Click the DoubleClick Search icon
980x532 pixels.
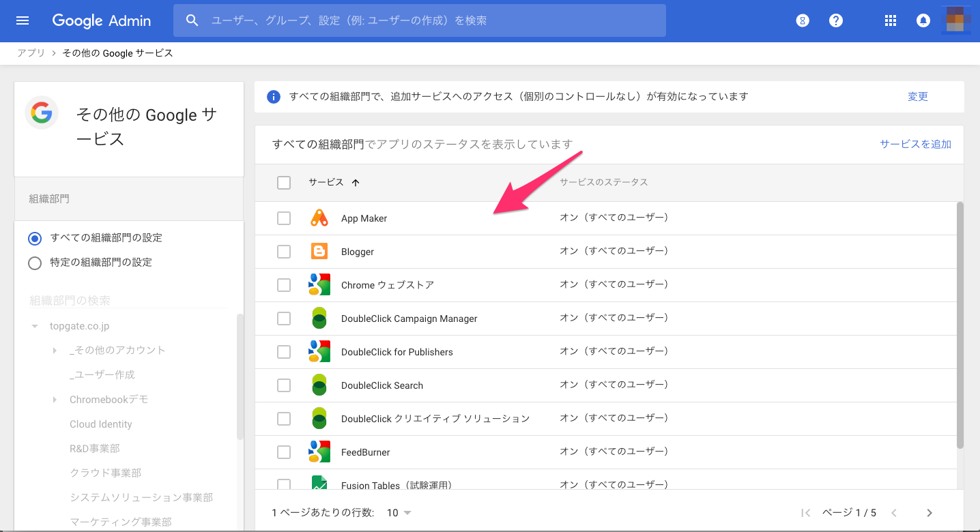pyautogui.click(x=319, y=385)
